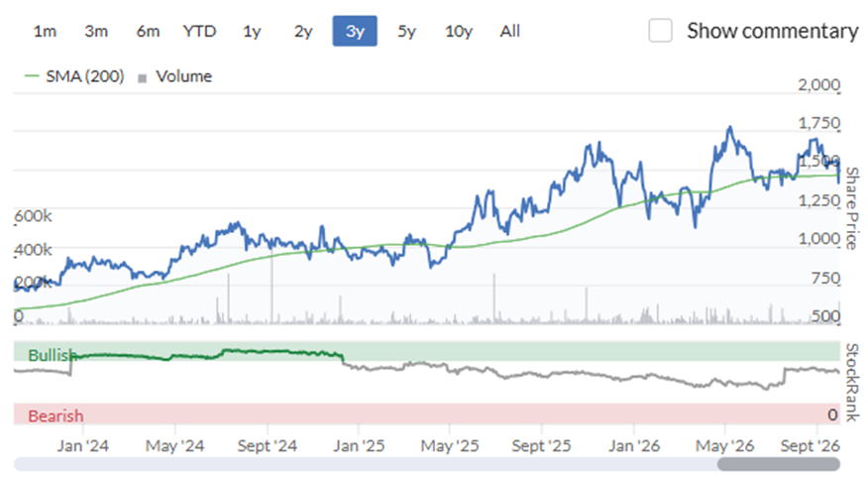This screenshot has height=481, width=868.
Task: Click the May '24 axis label
Action: [x=175, y=445]
